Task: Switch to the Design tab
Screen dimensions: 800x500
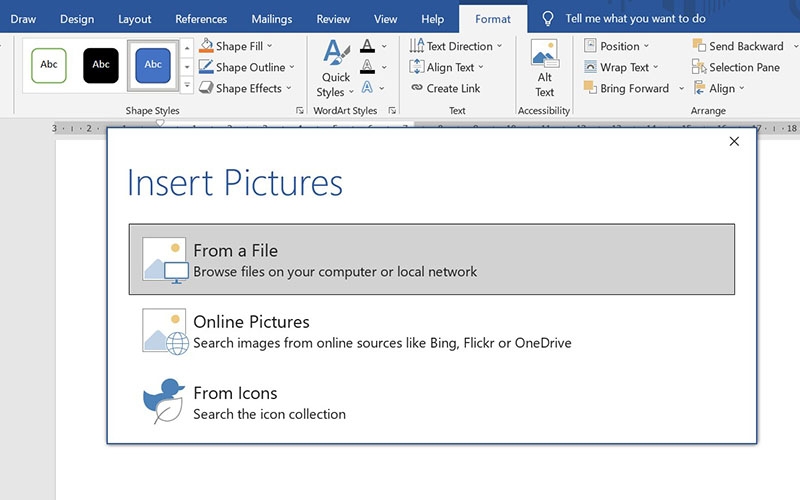Action: (x=77, y=19)
